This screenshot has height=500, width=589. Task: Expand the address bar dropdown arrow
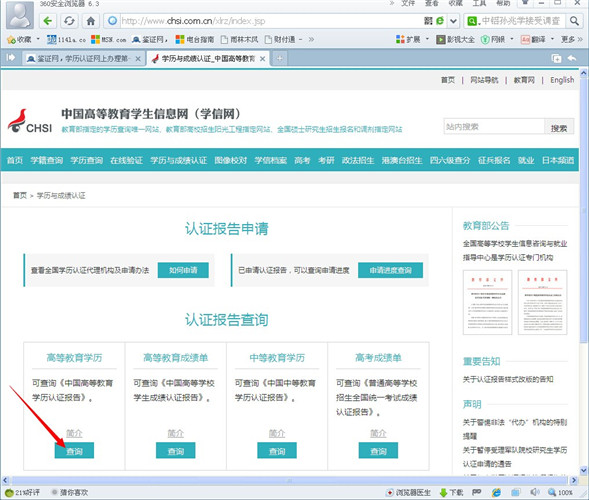coord(453,21)
